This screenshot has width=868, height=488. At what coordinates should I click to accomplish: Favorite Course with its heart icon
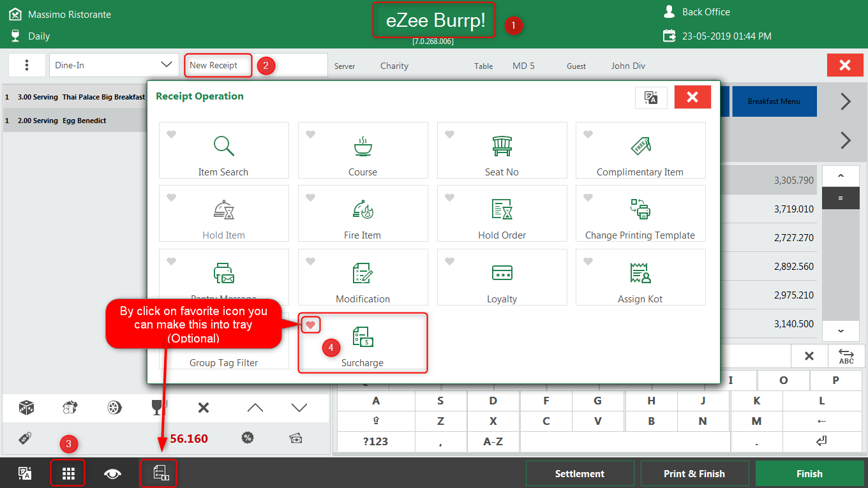tap(310, 134)
